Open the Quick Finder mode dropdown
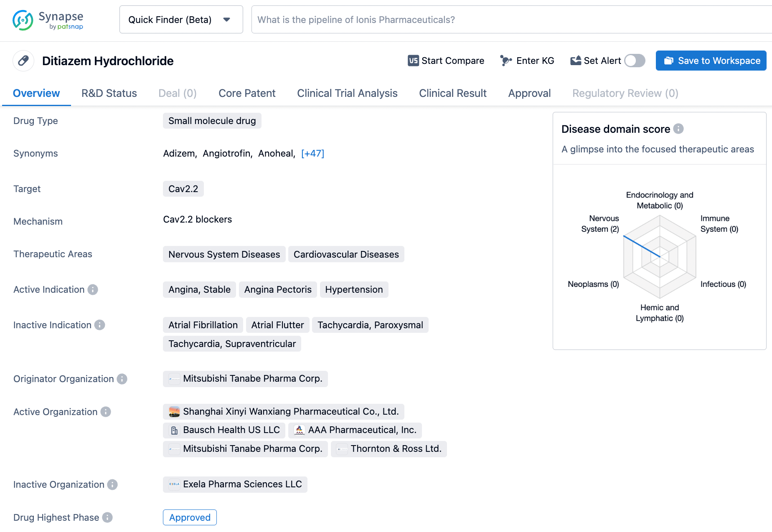This screenshot has width=772, height=532. pyautogui.click(x=181, y=19)
